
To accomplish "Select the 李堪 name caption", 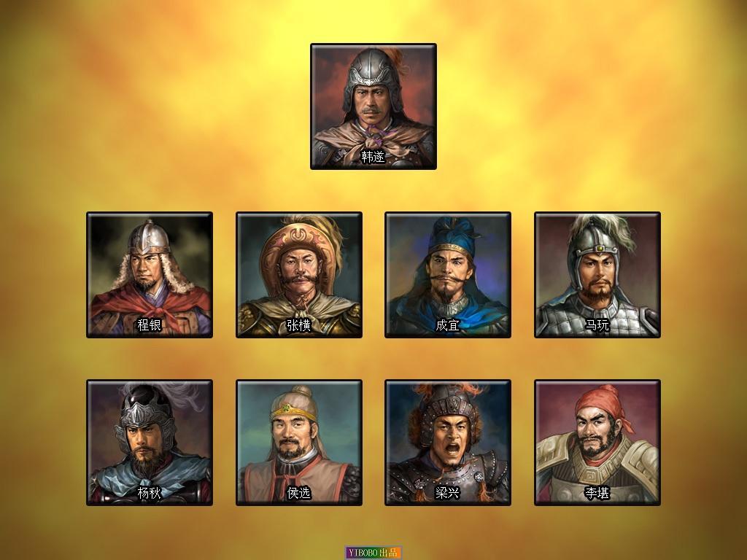I will [x=597, y=492].
